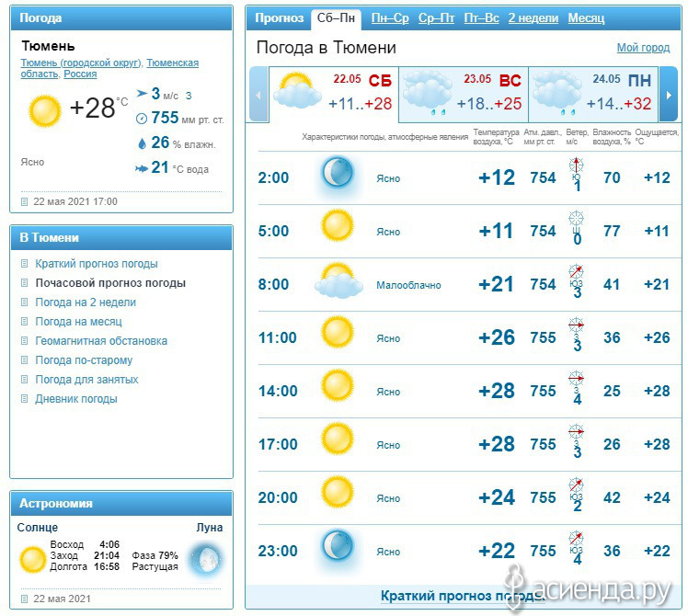Click the partly cloudy icon for Saturday 22.05
This screenshot has width=688, height=616.
(x=296, y=91)
